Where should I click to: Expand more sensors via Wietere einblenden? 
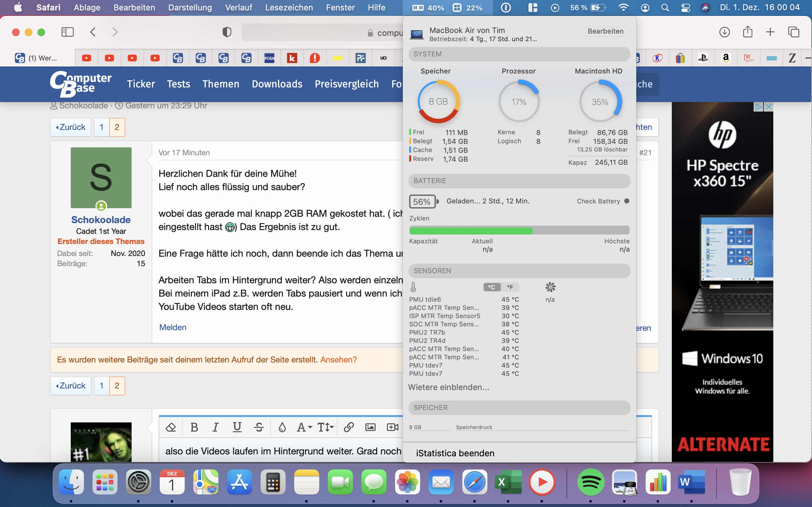click(449, 387)
